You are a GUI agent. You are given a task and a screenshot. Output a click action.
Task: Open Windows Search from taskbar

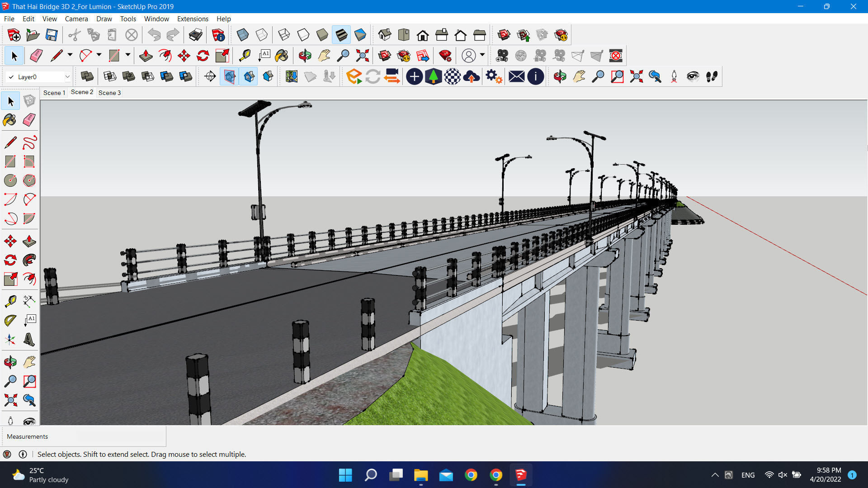click(x=371, y=475)
